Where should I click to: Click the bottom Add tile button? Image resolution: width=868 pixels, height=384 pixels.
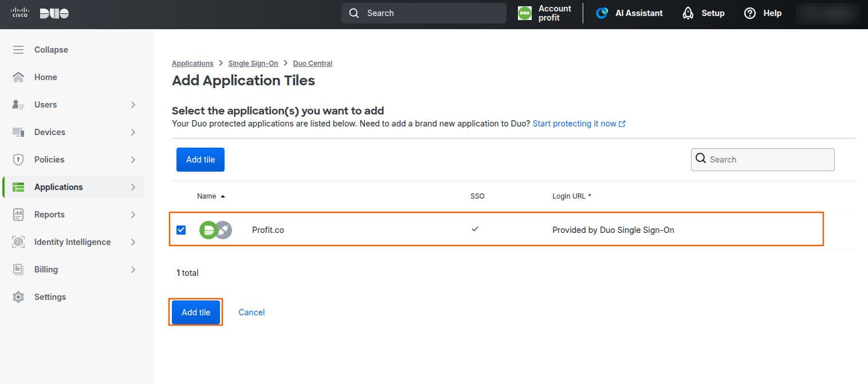pyautogui.click(x=196, y=312)
